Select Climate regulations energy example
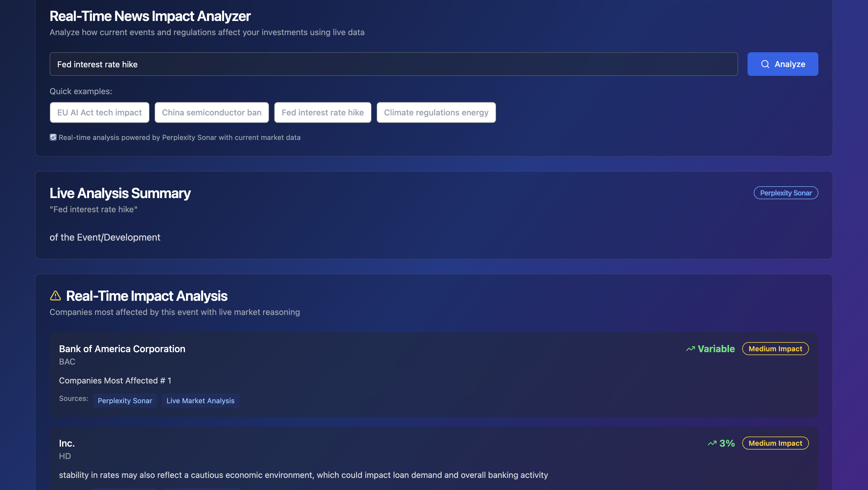Image resolution: width=868 pixels, height=490 pixels. click(436, 112)
